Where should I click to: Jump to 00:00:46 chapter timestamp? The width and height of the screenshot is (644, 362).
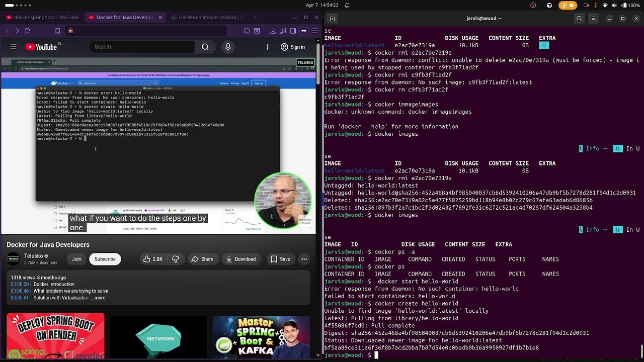pos(20,291)
